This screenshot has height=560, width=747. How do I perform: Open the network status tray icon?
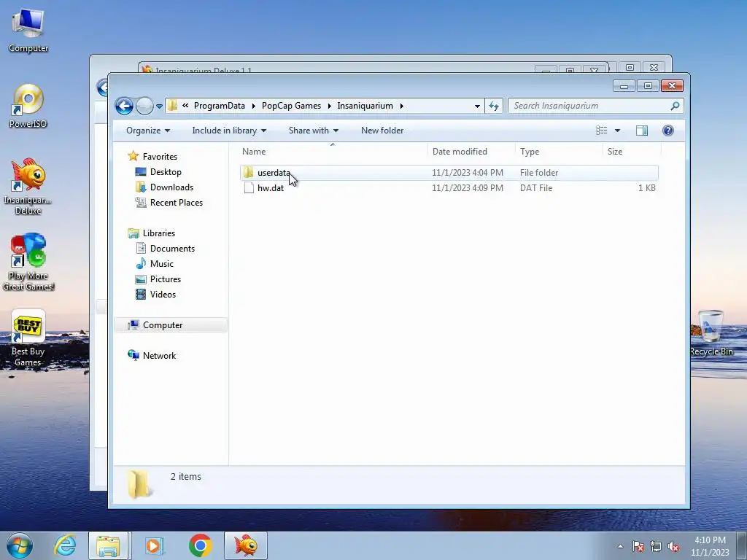656,546
